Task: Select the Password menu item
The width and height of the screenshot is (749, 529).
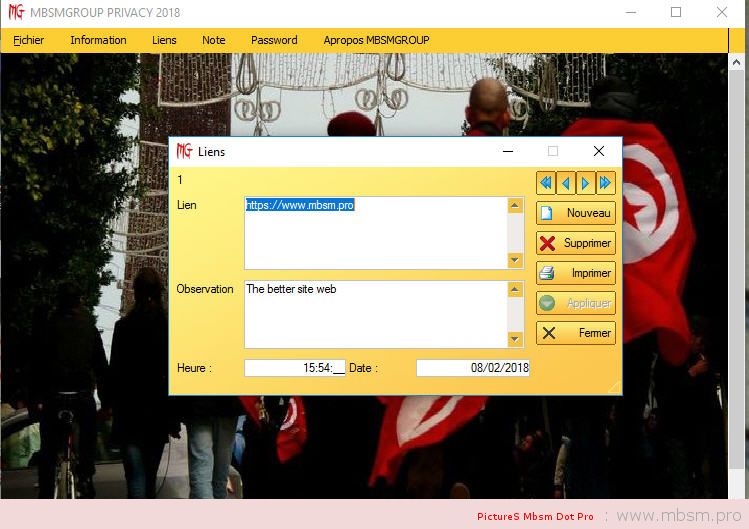Action: point(274,40)
